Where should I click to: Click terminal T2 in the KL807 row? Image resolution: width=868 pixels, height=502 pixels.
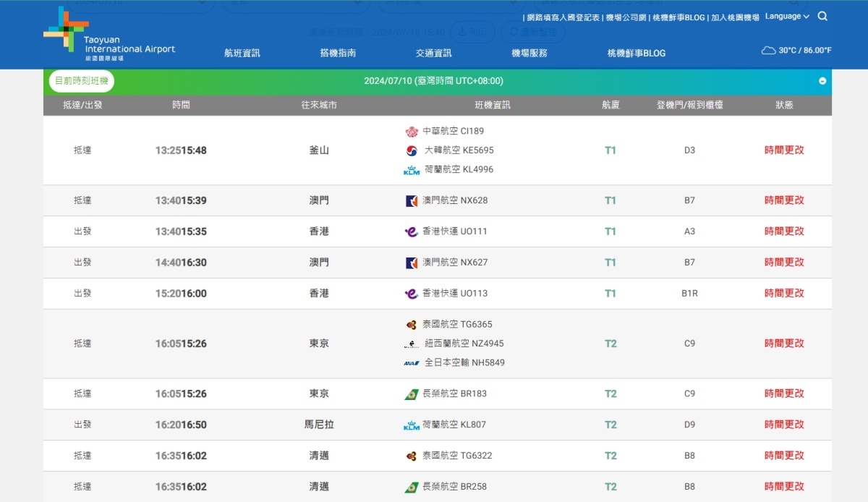click(x=610, y=425)
